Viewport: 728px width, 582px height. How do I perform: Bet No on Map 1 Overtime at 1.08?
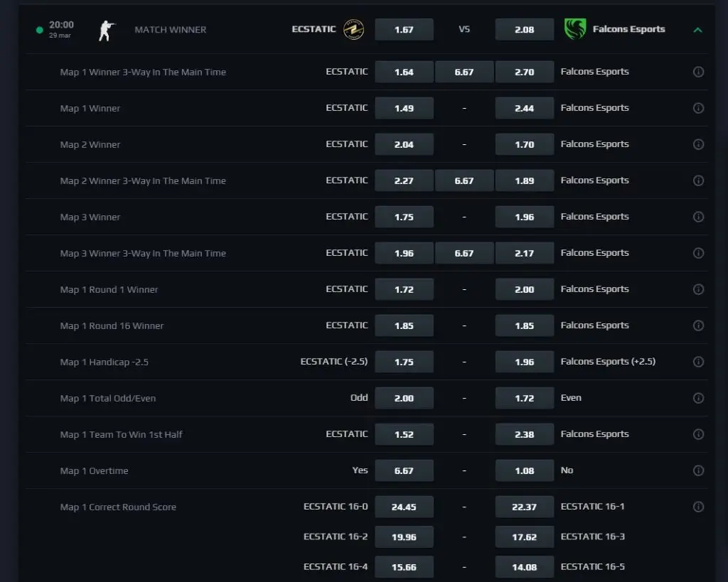pyautogui.click(x=524, y=470)
